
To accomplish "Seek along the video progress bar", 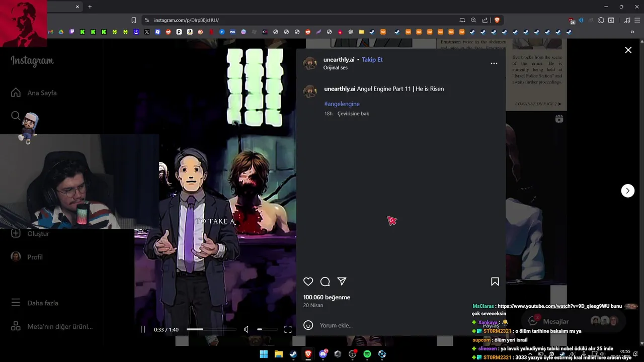I will point(211,329).
